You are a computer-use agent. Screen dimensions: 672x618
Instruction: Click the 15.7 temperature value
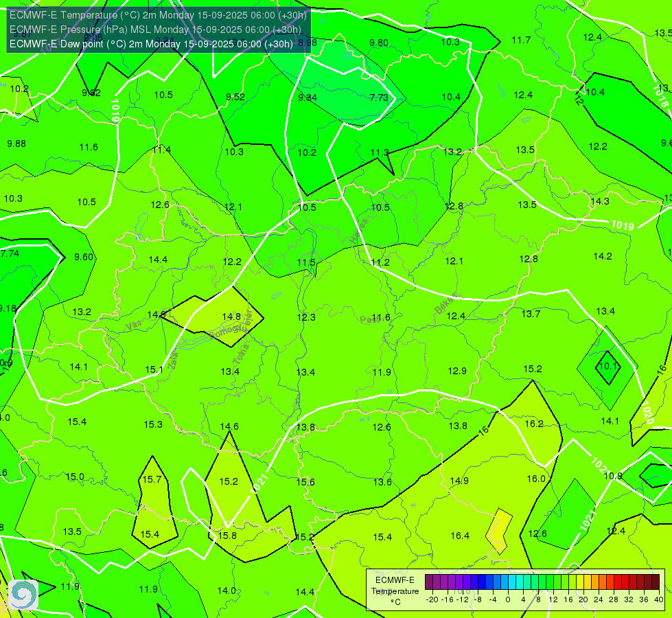152,479
